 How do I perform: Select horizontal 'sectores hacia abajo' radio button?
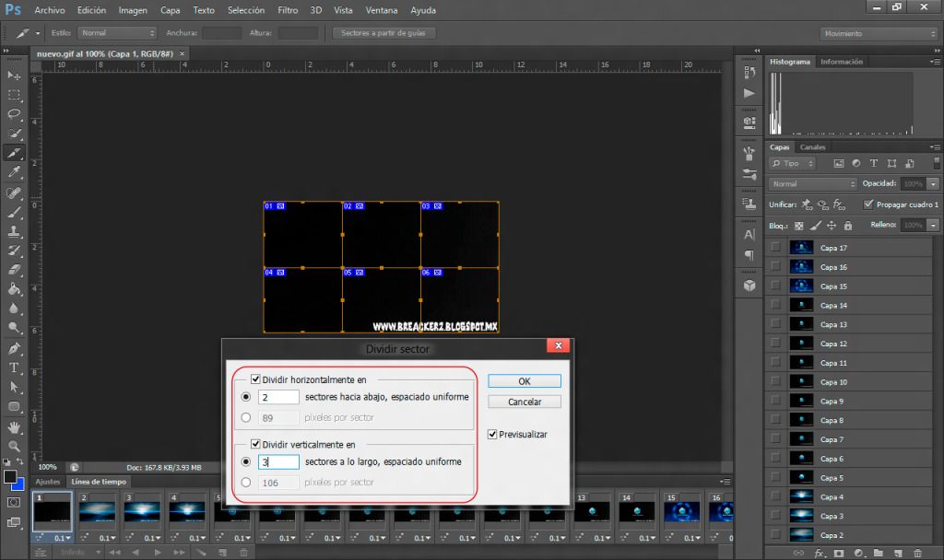(x=245, y=397)
